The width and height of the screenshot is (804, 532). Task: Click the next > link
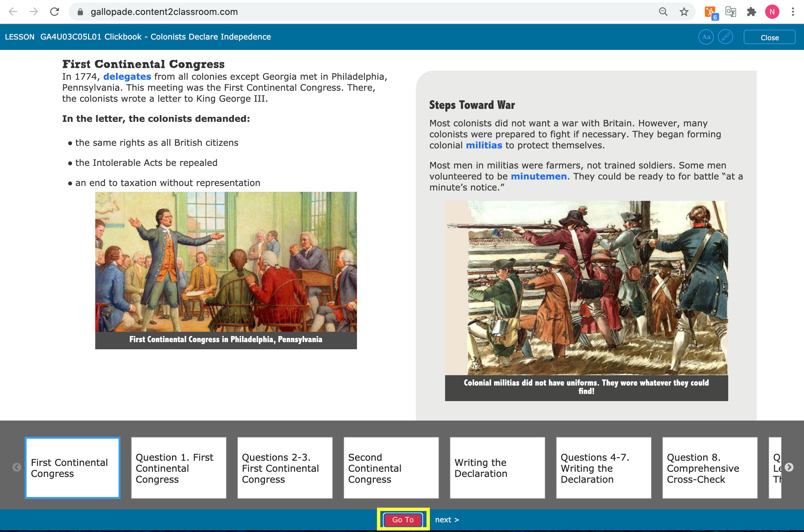point(447,519)
